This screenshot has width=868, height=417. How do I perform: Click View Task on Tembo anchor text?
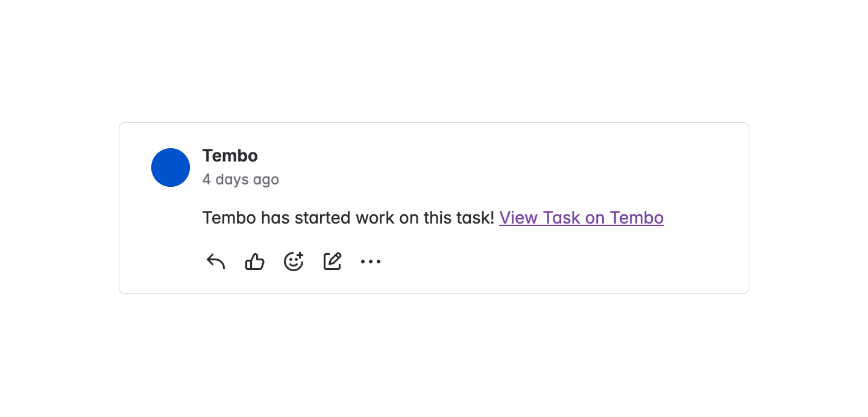581,218
